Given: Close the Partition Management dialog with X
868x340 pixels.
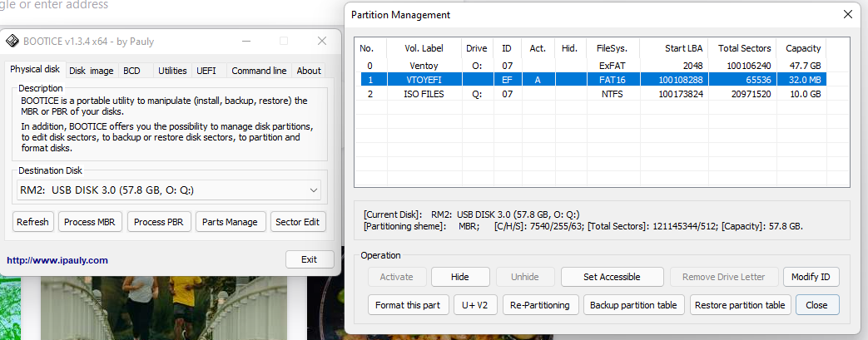Looking at the screenshot, I should 847,15.
